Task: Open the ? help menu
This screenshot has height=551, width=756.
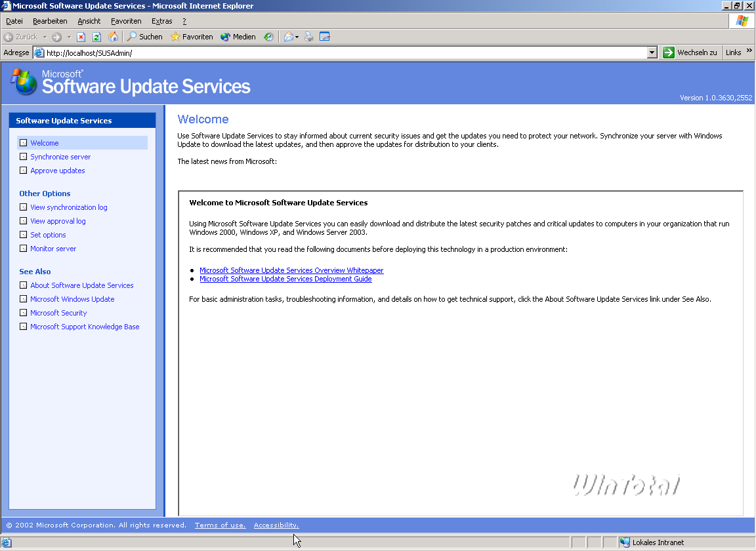Action: coord(184,21)
